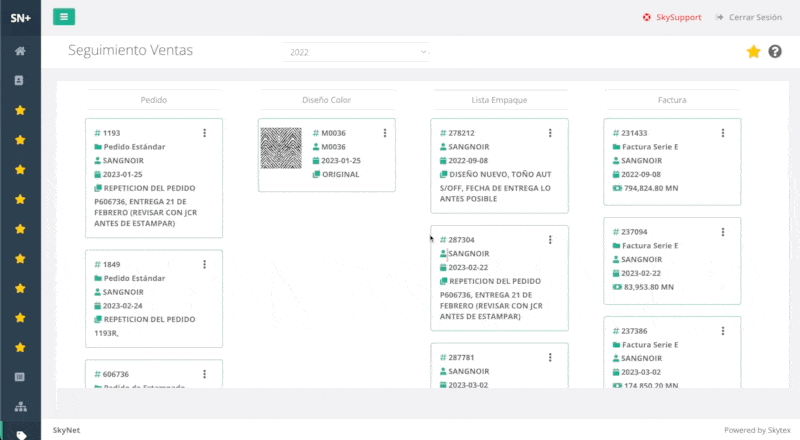Image resolution: width=800 pixels, height=440 pixels.
Task: Select the Factura column header
Action: click(672, 100)
